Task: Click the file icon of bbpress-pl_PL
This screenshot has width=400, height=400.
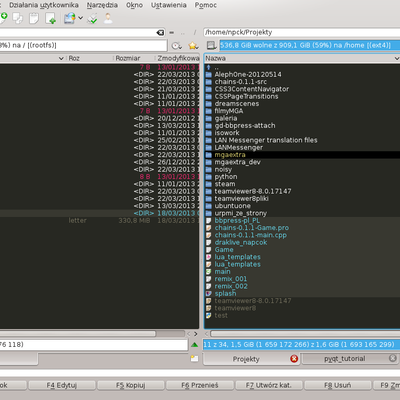Action: coord(209,220)
